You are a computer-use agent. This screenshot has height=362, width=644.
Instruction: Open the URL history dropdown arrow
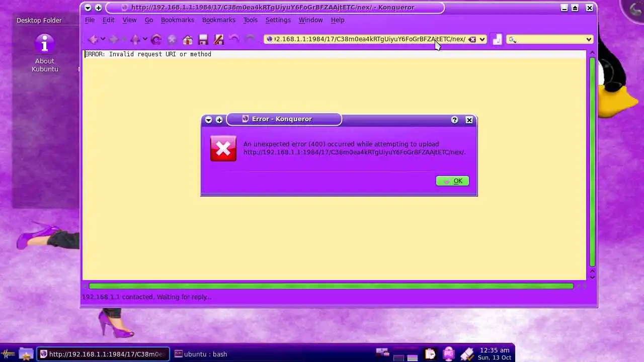482,39
